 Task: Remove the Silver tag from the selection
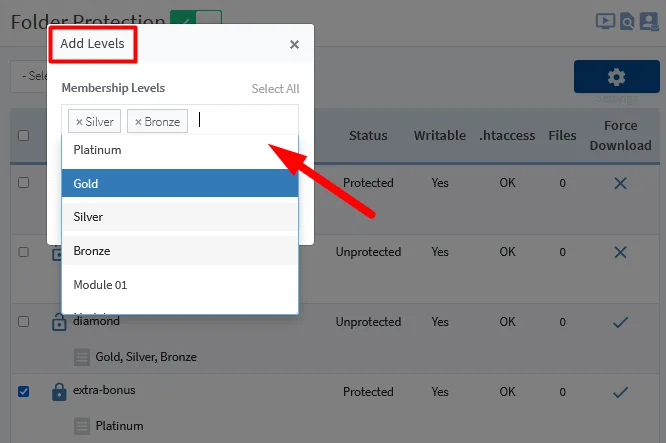[x=79, y=122]
